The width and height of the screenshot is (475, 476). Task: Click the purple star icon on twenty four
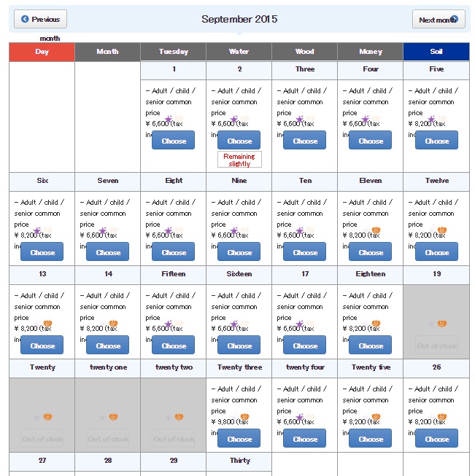pos(300,416)
